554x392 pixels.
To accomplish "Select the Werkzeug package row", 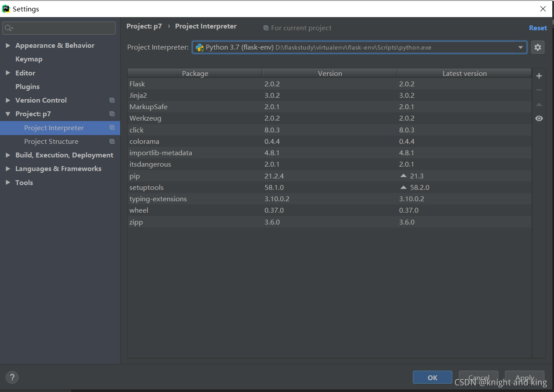I will [x=329, y=118].
